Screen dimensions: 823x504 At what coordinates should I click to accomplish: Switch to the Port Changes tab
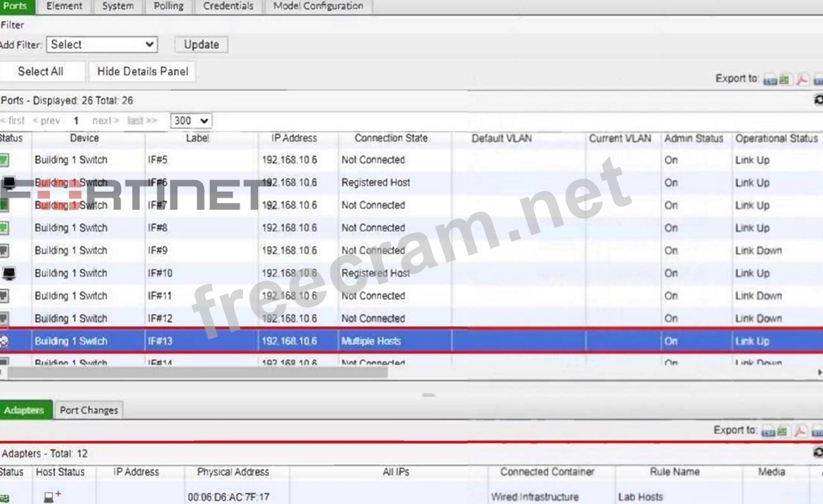[89, 410]
